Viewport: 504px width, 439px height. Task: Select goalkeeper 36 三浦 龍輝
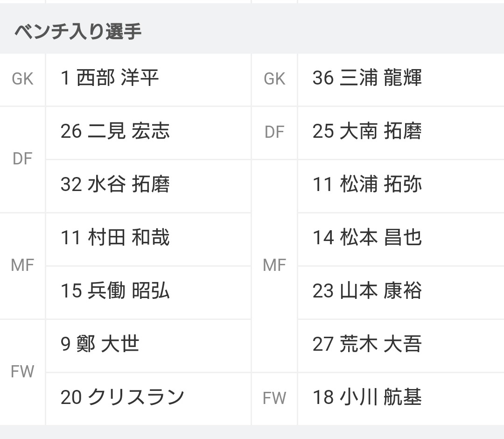coord(367,78)
